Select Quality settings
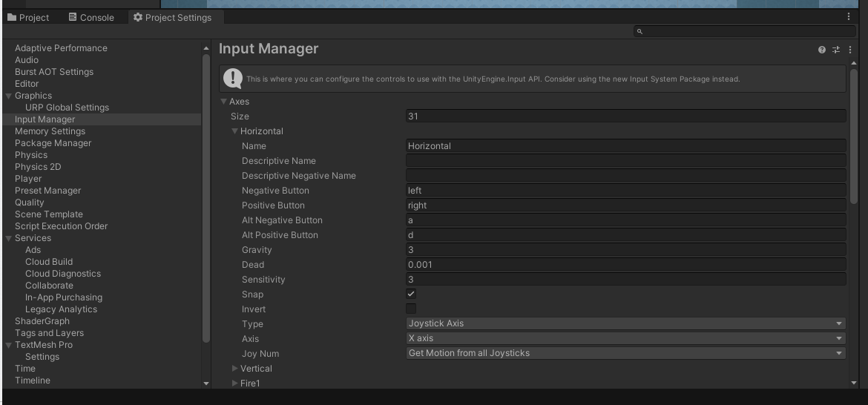This screenshot has height=405, width=868. click(x=30, y=202)
